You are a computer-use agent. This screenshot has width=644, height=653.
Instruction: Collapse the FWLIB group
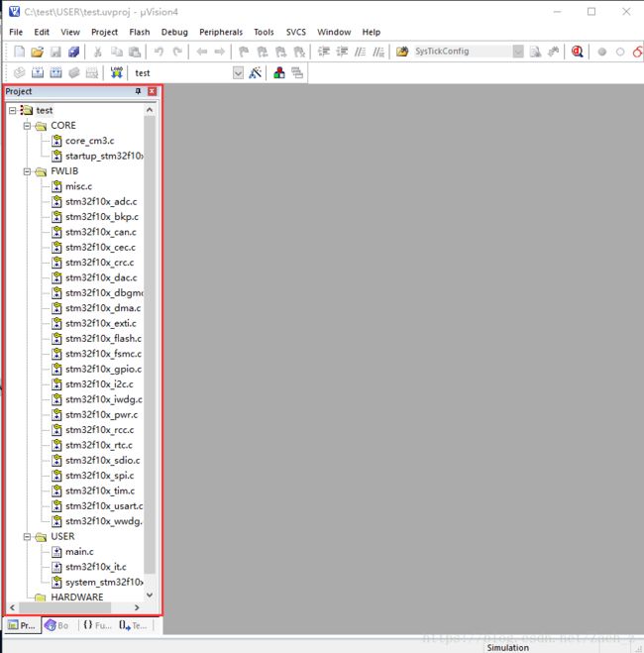[27, 171]
